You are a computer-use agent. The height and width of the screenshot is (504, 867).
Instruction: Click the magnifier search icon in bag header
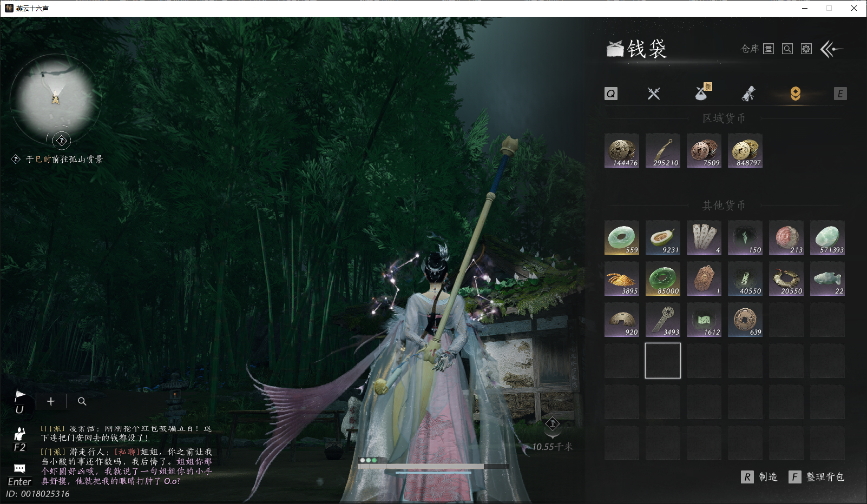[787, 49]
